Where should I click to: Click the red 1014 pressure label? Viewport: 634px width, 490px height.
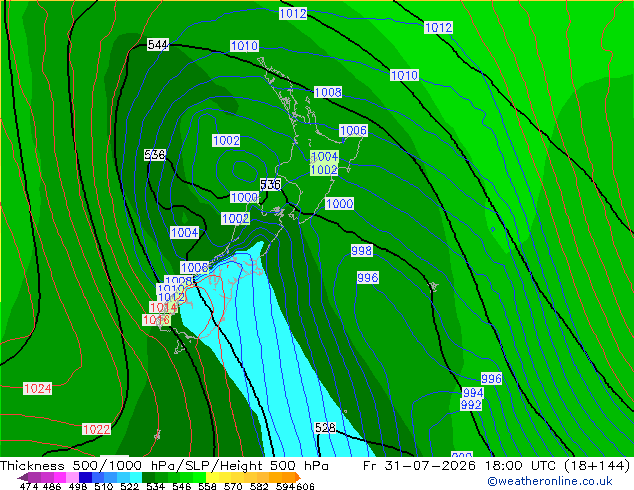[163, 308]
